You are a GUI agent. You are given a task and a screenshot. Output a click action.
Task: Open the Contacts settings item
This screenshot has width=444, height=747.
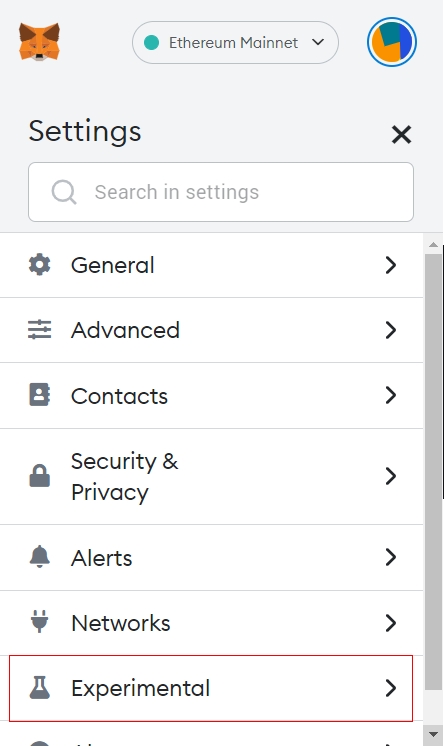click(212, 395)
